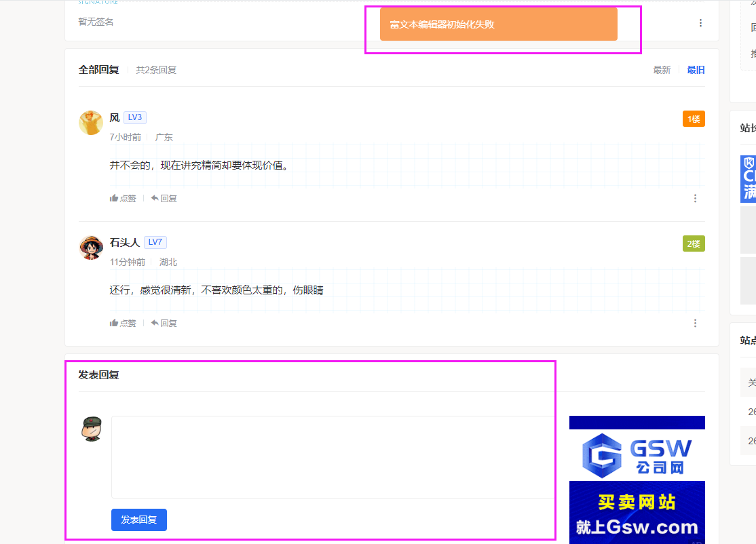The width and height of the screenshot is (756, 544).
Task: Submit with the blue 发表回复 button
Action: 139,520
